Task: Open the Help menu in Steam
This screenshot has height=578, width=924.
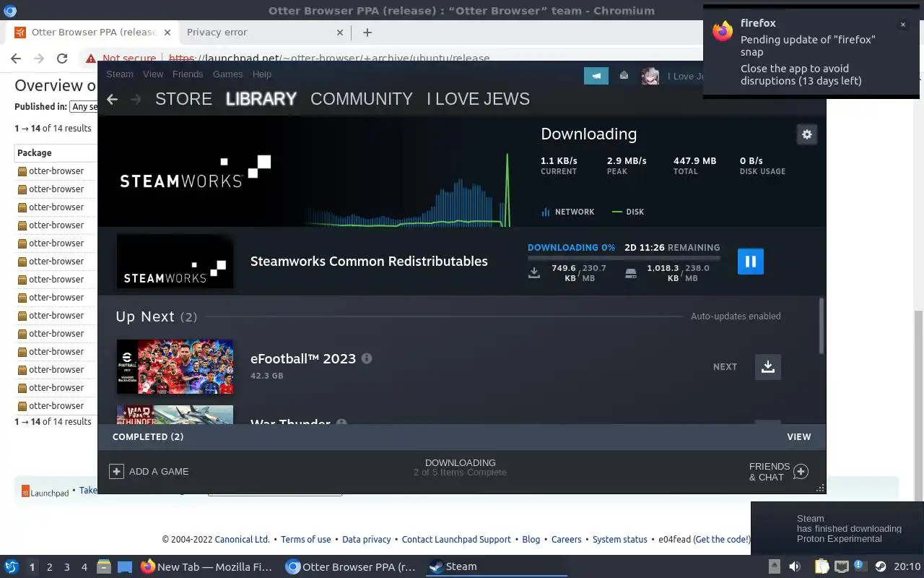Action: (262, 74)
